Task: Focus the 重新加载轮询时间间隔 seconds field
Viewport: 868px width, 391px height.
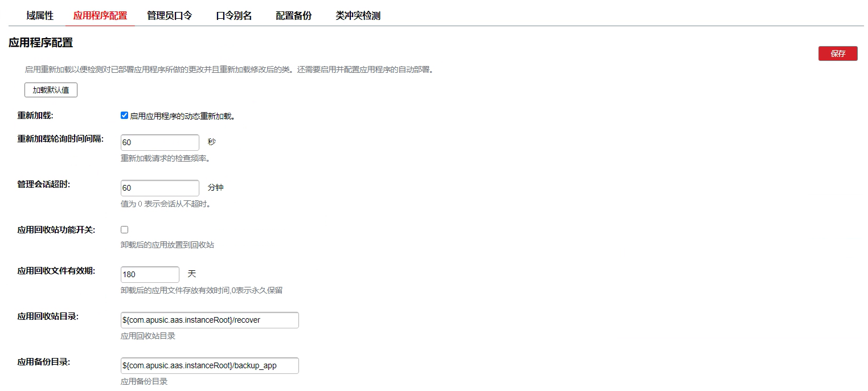Action: 160,142
